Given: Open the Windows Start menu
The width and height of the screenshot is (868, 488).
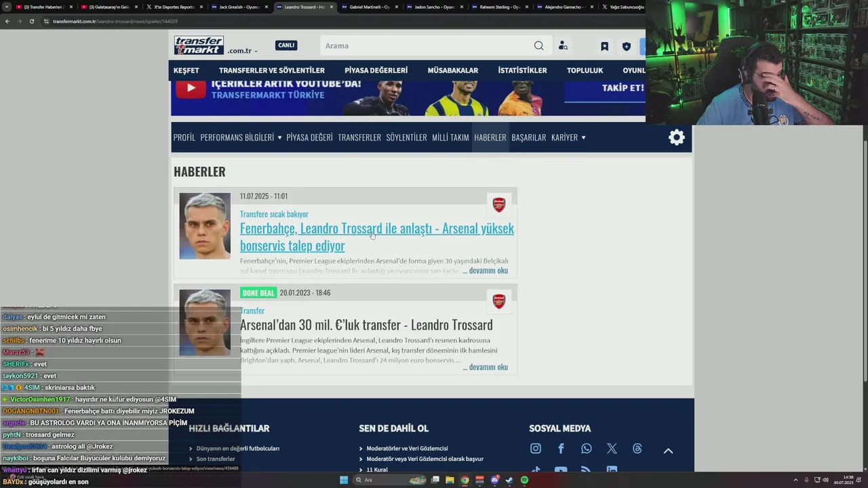Looking at the screenshot, I should (x=344, y=480).
